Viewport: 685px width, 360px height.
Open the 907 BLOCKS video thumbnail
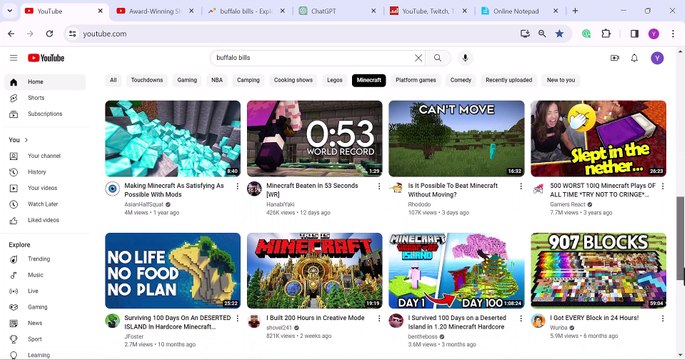(x=599, y=271)
